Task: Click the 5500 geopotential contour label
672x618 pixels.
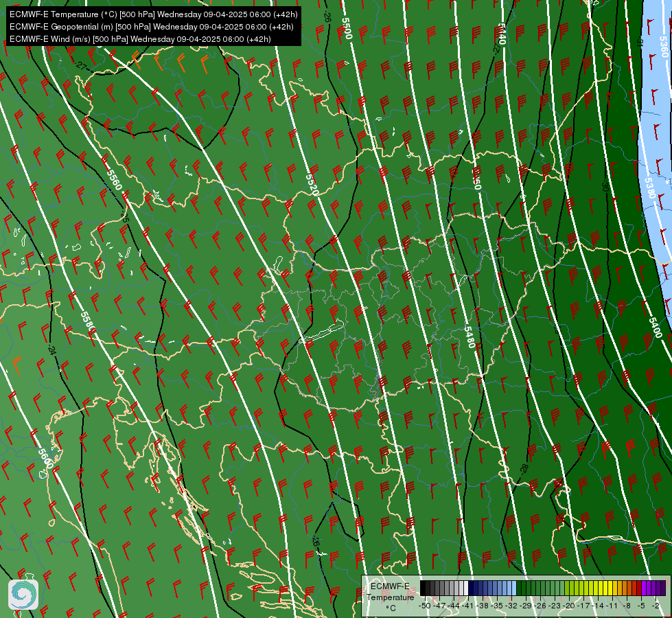Action: pyautogui.click(x=347, y=28)
